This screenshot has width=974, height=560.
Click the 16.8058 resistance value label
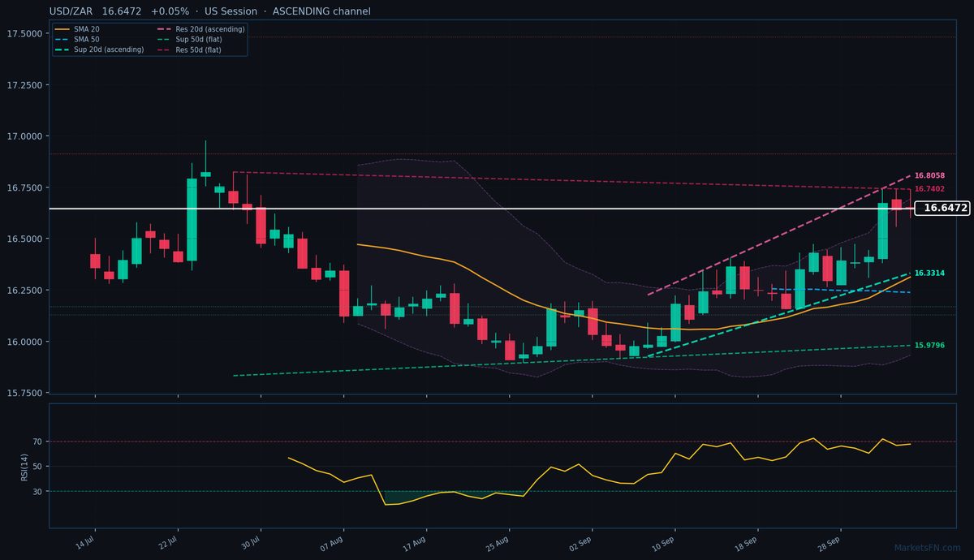929,175
